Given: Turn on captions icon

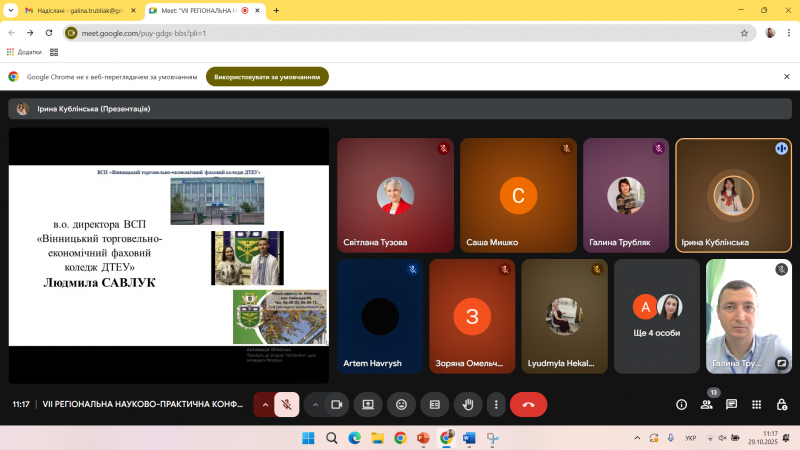Looking at the screenshot, I should [433, 404].
